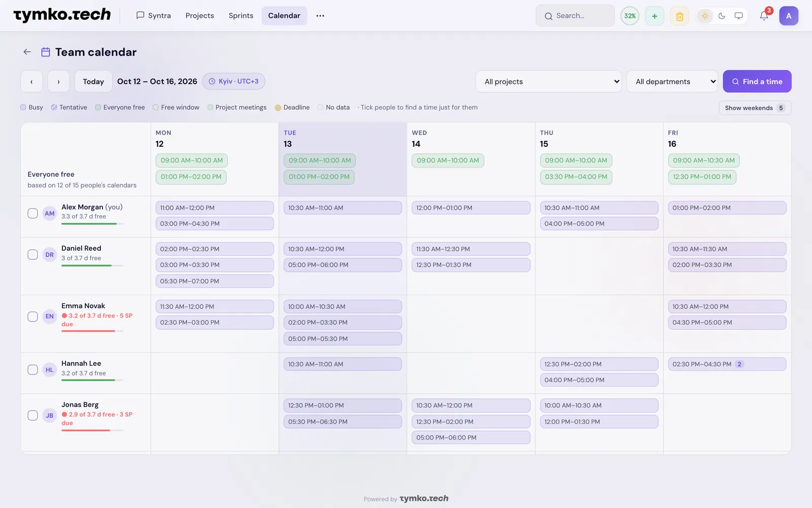The image size is (812, 508).
Task: Open the Kyiv UTC+3 timezone selector
Action: pos(233,81)
